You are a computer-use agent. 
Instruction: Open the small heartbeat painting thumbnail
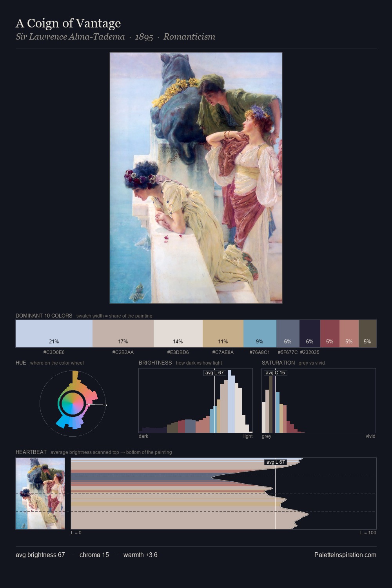pyautogui.click(x=40, y=494)
